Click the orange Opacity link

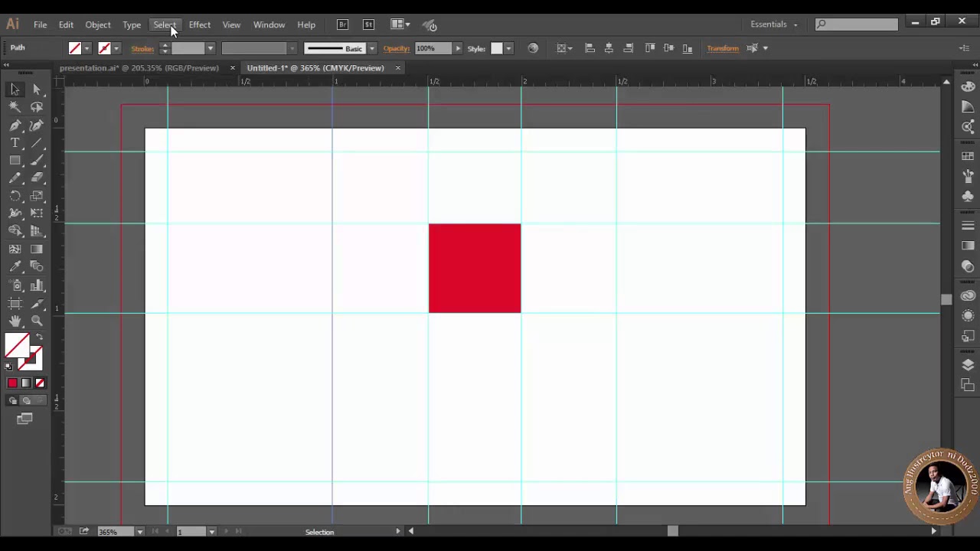click(397, 48)
